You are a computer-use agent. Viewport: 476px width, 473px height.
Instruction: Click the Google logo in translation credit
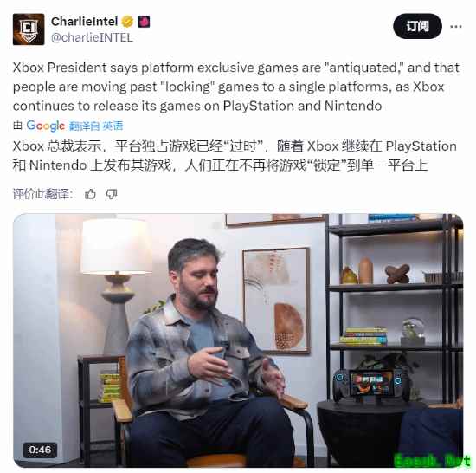(46, 126)
